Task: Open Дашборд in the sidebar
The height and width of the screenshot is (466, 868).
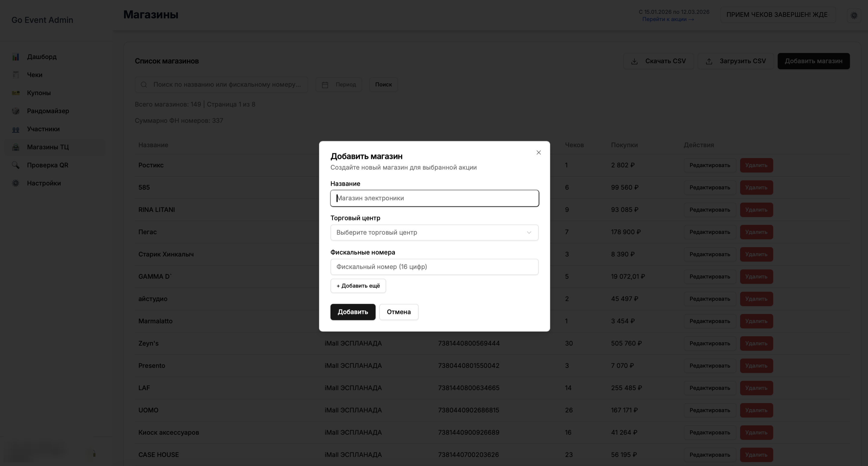Action: (42, 57)
